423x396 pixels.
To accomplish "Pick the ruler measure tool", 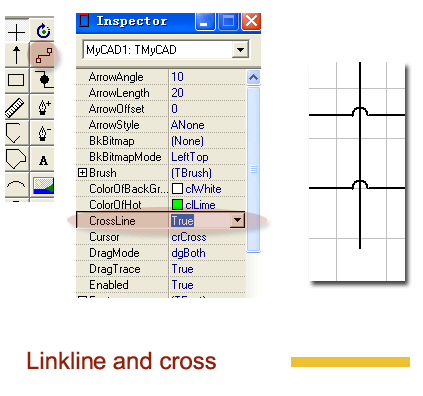I will coord(16,107).
